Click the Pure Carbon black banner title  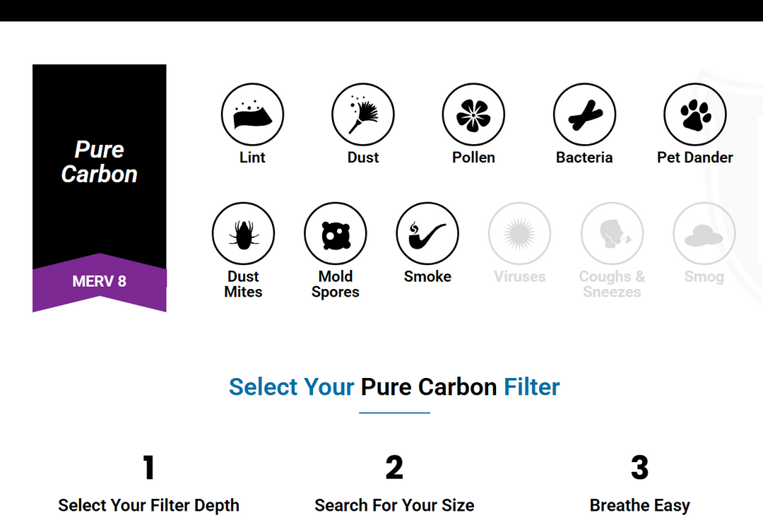(x=100, y=162)
